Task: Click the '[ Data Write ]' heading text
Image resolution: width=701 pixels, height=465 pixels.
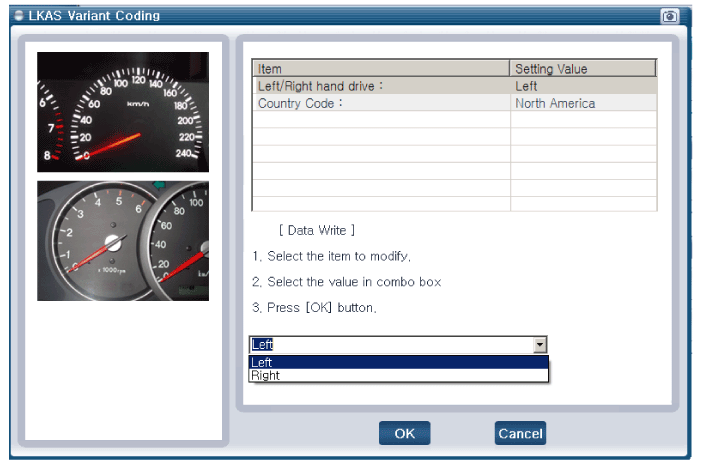Action: pyautogui.click(x=316, y=230)
